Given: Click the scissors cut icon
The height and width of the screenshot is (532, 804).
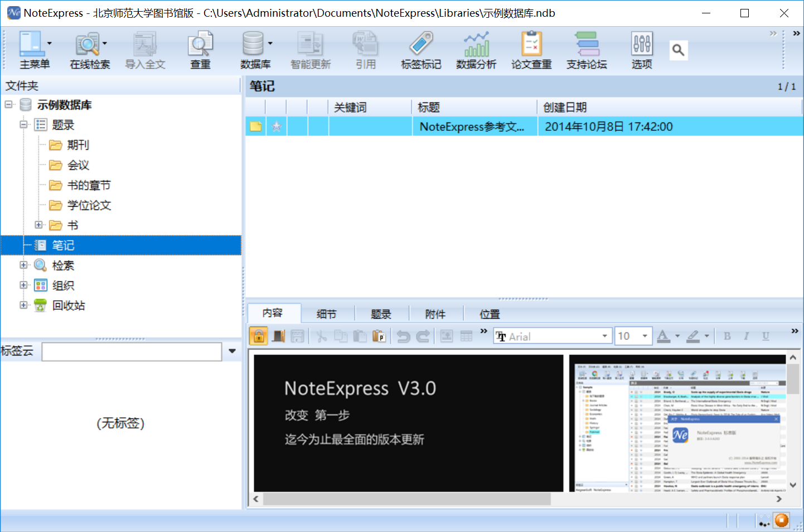Looking at the screenshot, I should 322,336.
